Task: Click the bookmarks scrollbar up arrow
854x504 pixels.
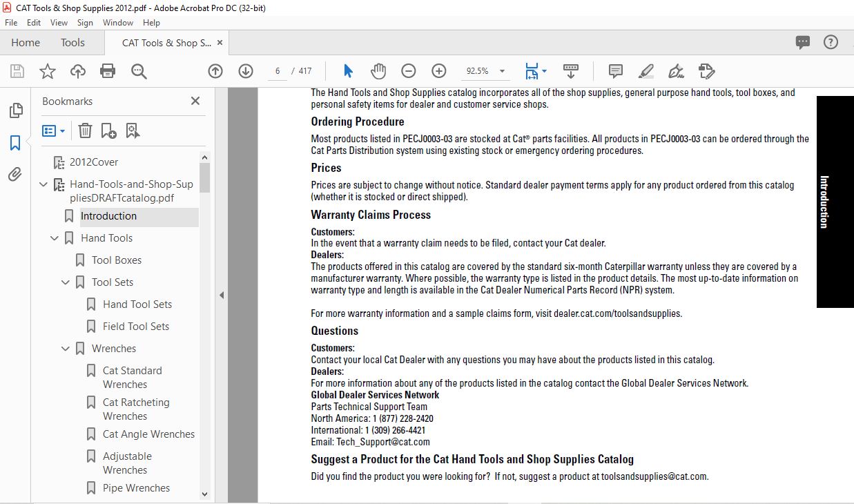Action: coord(204,158)
